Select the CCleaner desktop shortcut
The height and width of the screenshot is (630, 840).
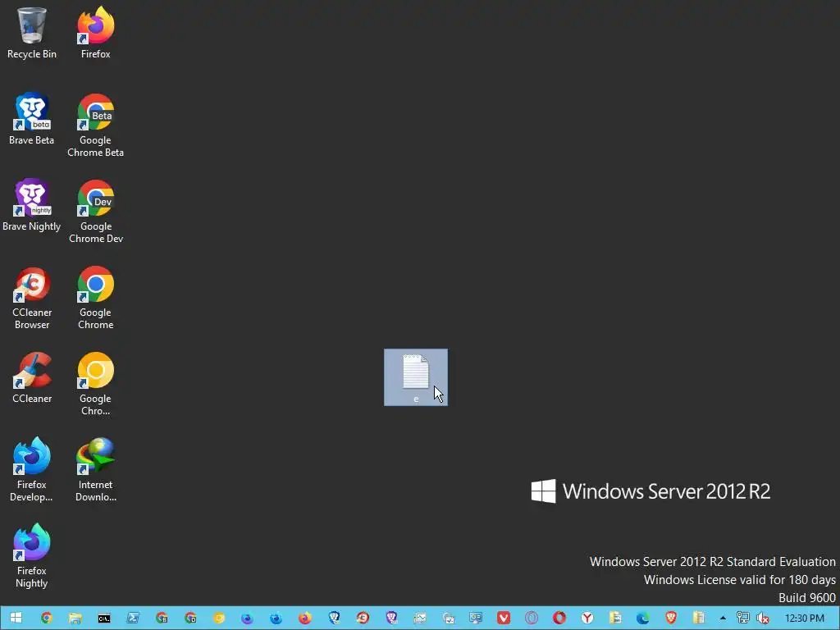click(32, 377)
